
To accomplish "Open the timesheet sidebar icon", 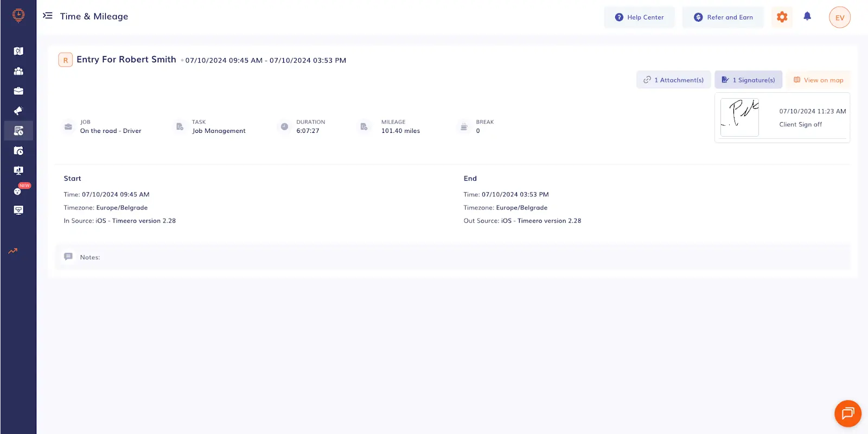I will pos(18,131).
